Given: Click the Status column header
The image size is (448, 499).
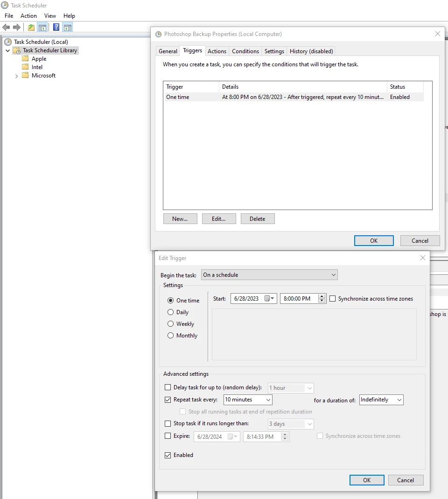Looking at the screenshot, I should pos(406,86).
